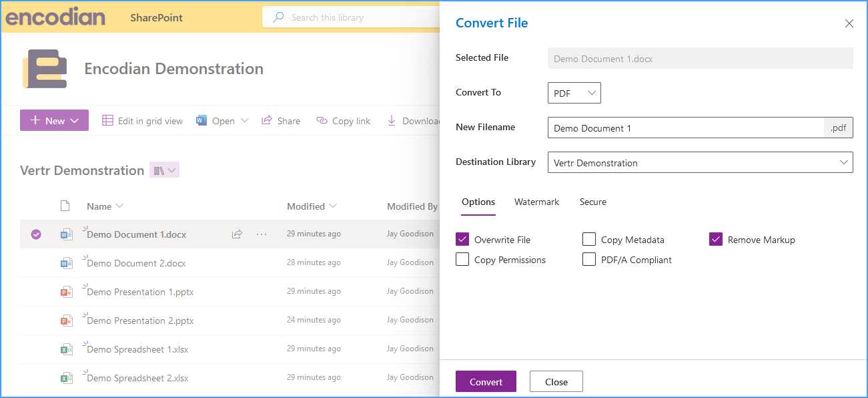Viewport: 868px width, 398px height.
Task: Click '28 minutes ago' modified time
Action: click(x=314, y=262)
